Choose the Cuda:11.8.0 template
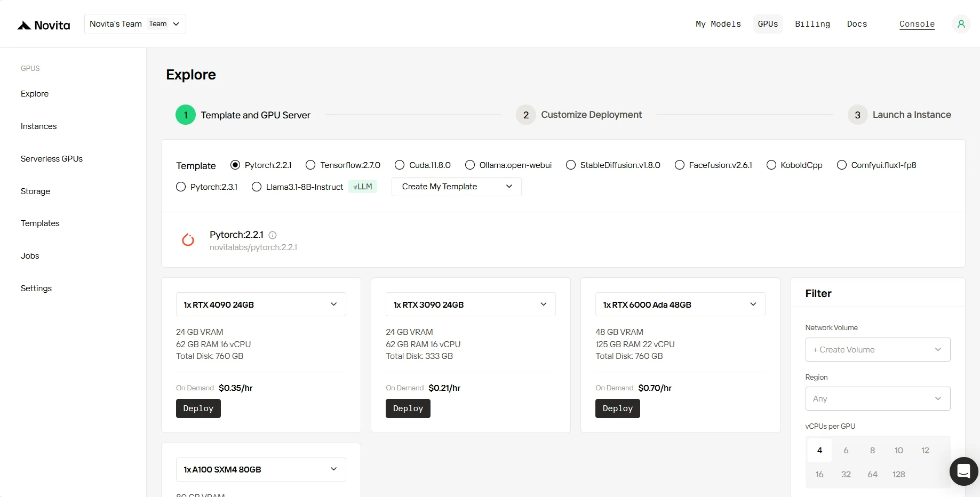 click(x=400, y=165)
